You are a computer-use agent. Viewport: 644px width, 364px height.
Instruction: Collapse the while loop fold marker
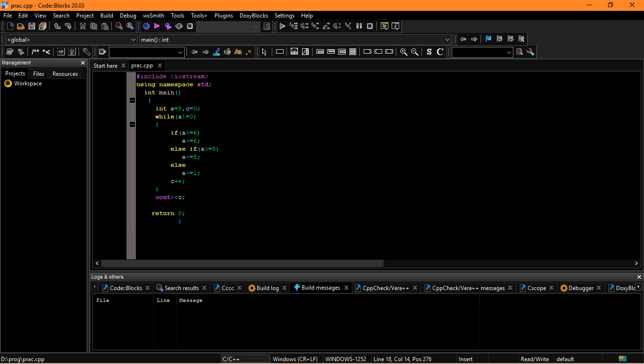(132, 125)
